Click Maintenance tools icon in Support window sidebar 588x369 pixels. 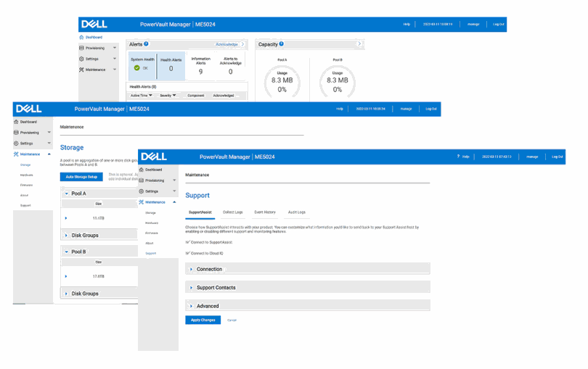click(142, 202)
